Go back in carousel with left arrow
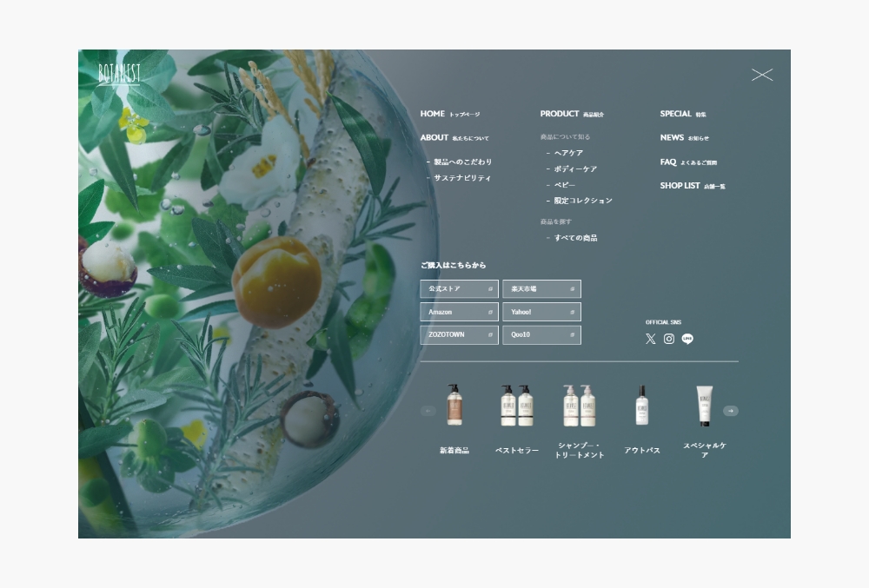 tap(428, 411)
